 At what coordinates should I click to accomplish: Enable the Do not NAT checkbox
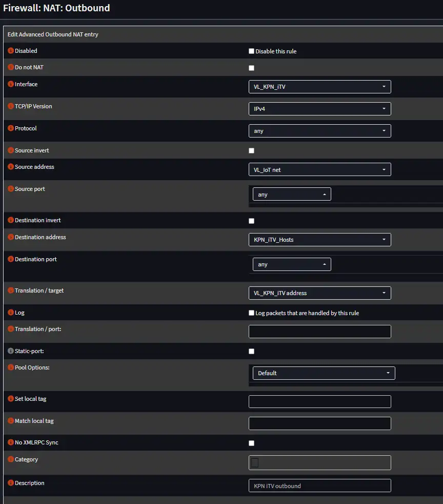point(251,68)
